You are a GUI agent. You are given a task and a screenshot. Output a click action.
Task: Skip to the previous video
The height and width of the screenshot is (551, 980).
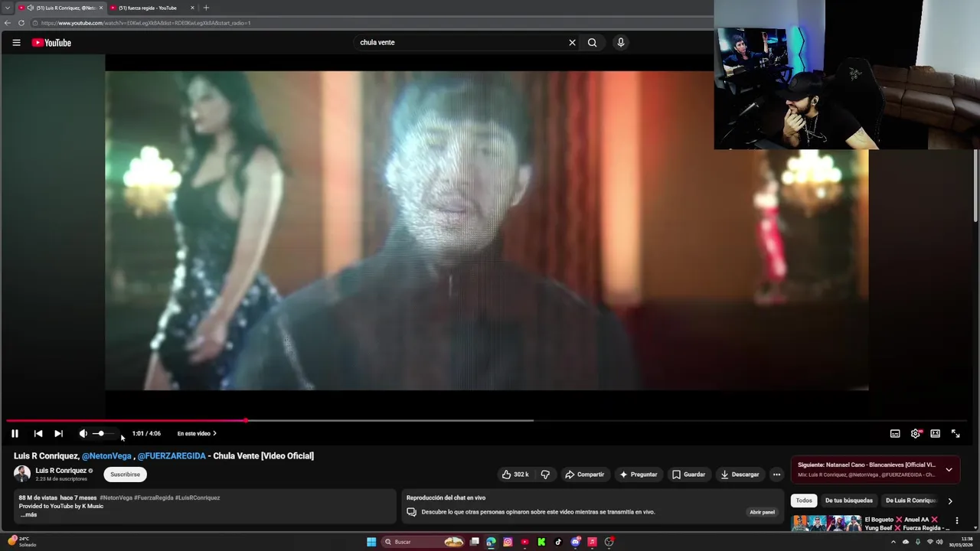click(x=38, y=433)
